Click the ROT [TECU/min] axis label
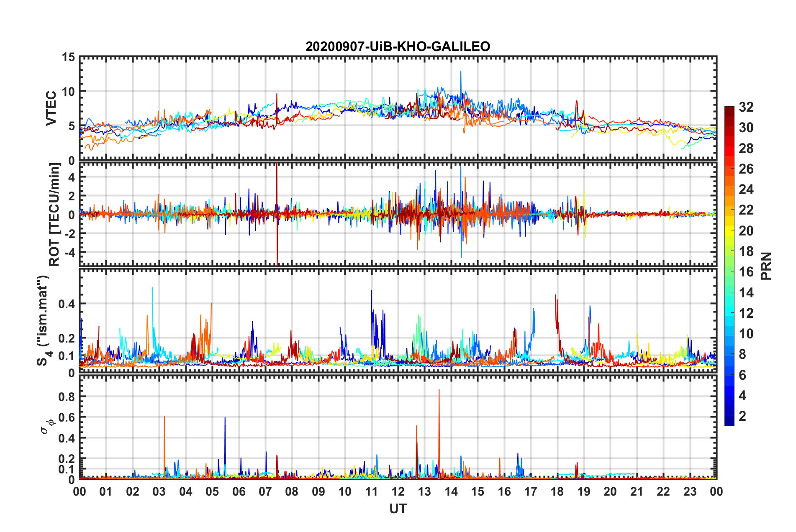Image resolution: width=796 pixels, height=532 pixels. [54, 215]
